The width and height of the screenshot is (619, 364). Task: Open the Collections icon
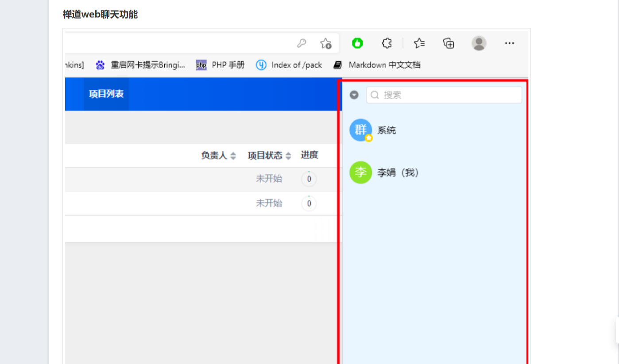click(449, 43)
